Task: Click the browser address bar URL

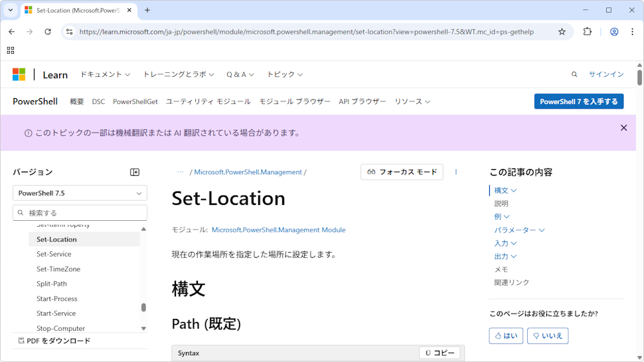Action: (306, 32)
